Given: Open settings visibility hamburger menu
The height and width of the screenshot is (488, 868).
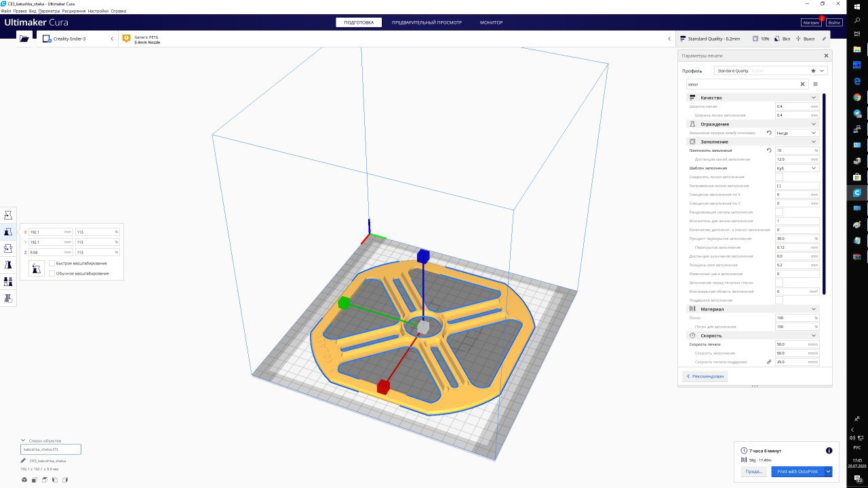Looking at the screenshot, I should pos(816,84).
